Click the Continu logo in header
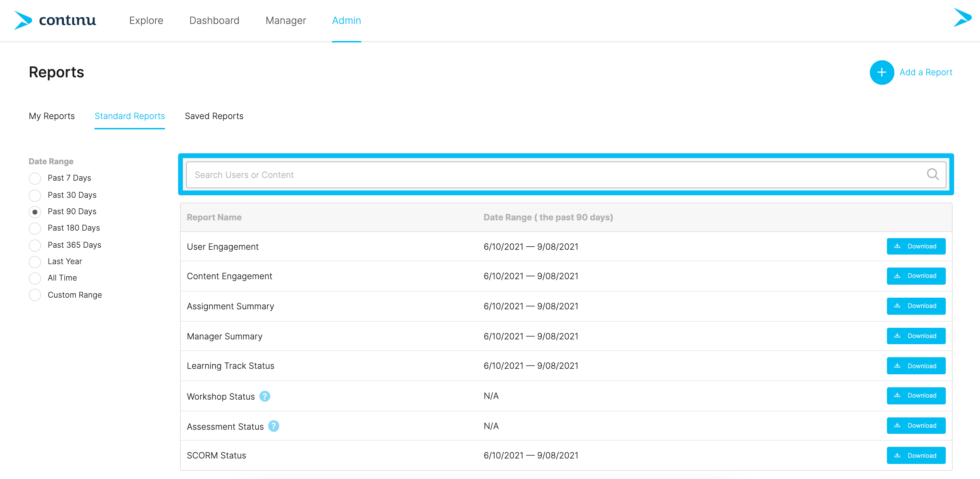The width and height of the screenshot is (980, 479). (x=55, y=20)
